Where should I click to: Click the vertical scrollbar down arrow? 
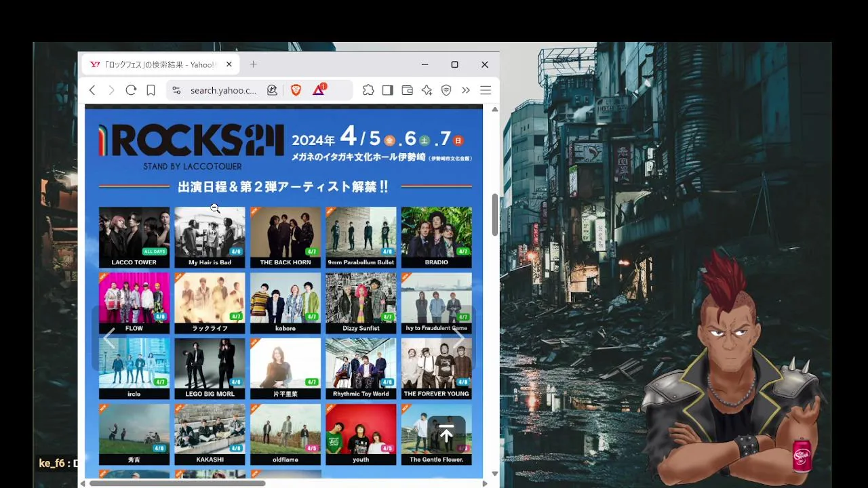[495, 474]
